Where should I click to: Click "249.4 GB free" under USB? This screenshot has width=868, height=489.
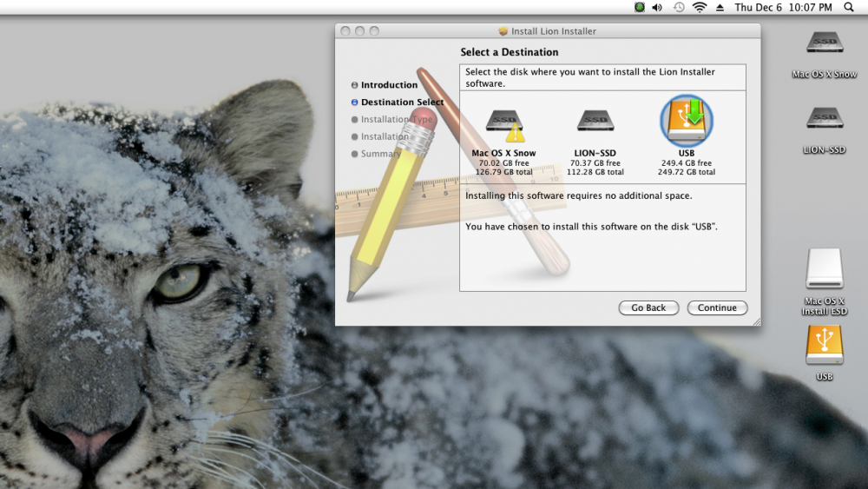pyautogui.click(x=687, y=162)
